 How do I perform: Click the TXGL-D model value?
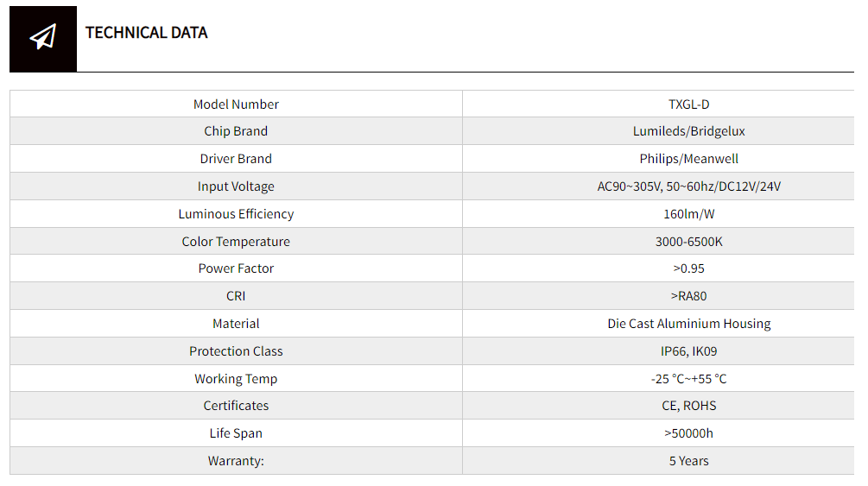[x=688, y=104]
